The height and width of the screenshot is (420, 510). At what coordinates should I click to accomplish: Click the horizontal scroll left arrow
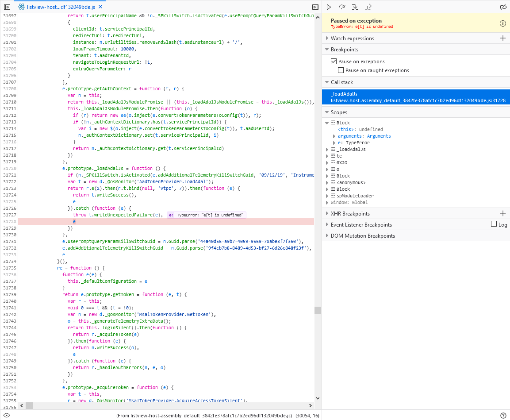22,405
